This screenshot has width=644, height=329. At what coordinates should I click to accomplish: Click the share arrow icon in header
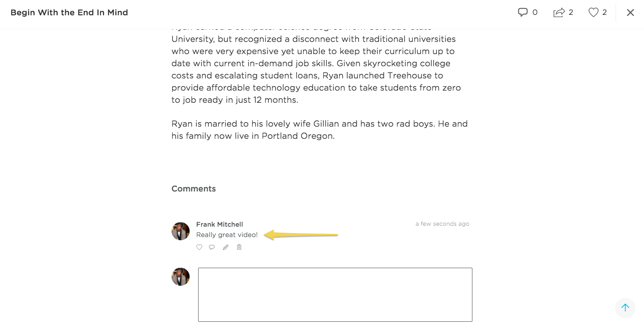click(559, 13)
